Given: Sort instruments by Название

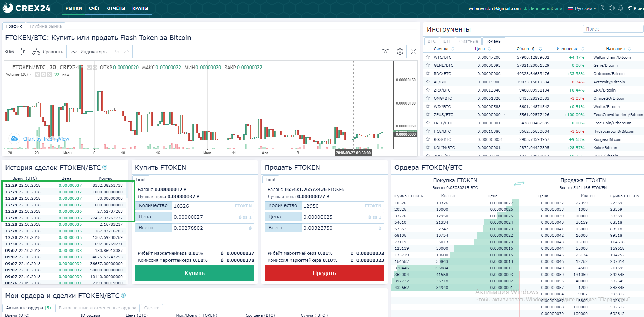Looking at the screenshot, I should (618, 49).
